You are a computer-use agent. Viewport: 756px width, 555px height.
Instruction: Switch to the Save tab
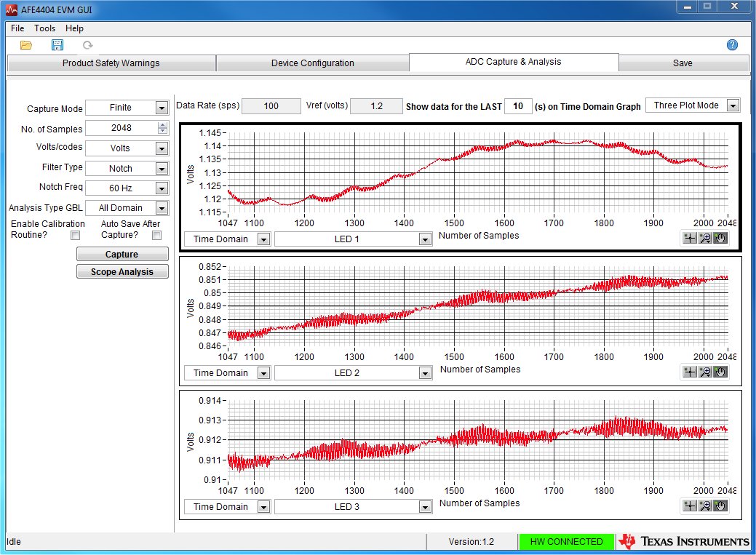683,63
